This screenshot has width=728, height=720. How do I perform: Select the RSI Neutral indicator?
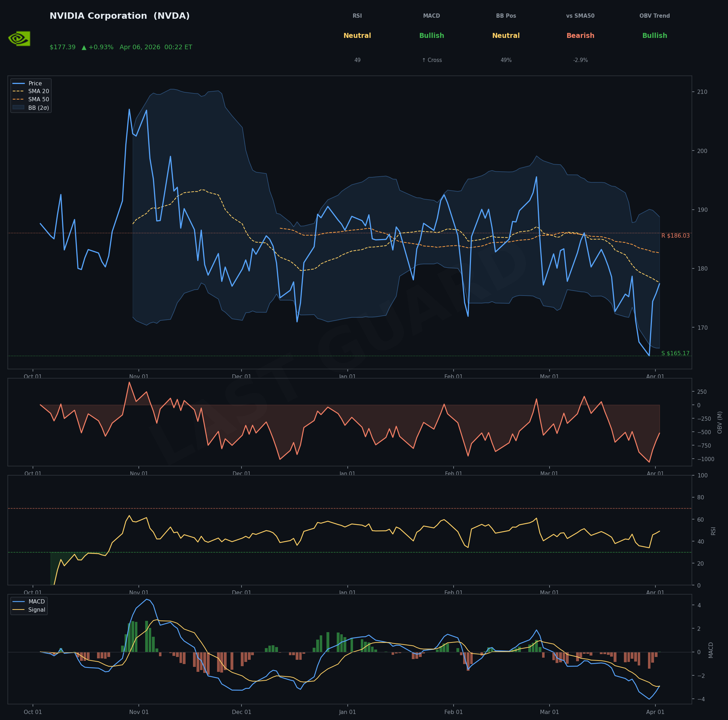[357, 36]
